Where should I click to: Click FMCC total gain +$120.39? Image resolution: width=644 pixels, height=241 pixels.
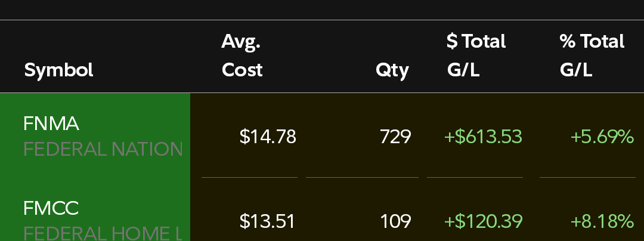(484, 222)
